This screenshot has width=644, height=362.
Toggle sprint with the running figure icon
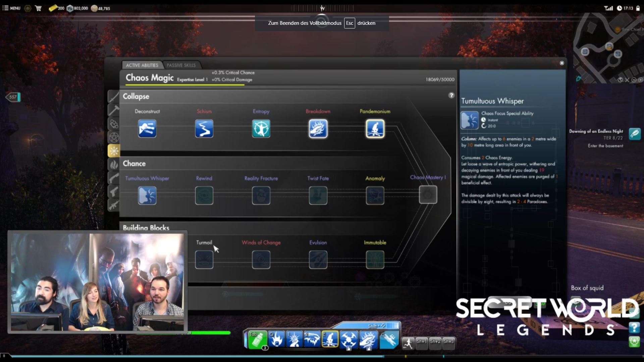[x=408, y=343]
